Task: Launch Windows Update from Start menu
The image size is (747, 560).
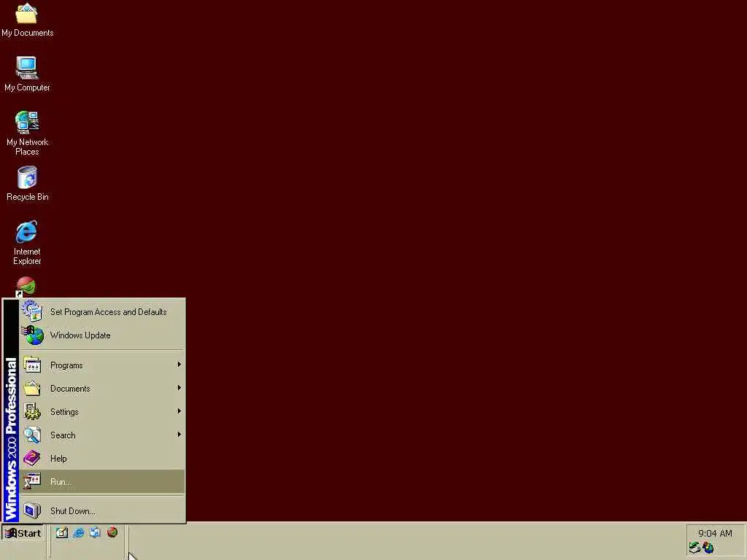Action: coord(102,335)
